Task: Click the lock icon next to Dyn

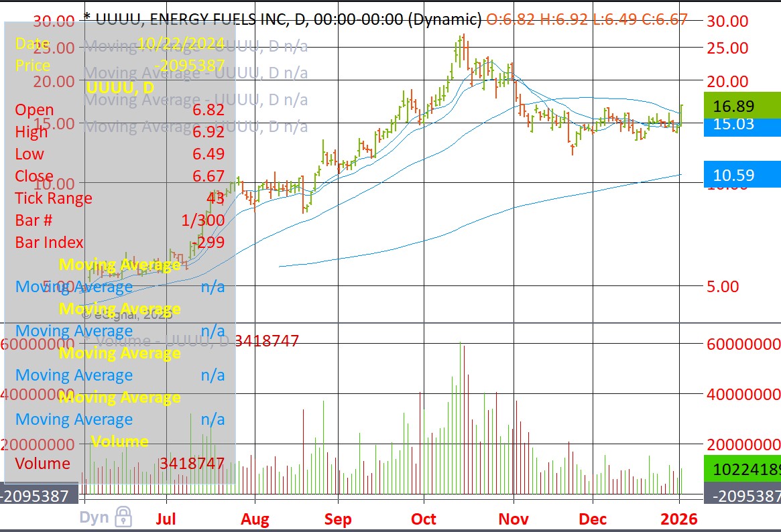Action: click(123, 517)
